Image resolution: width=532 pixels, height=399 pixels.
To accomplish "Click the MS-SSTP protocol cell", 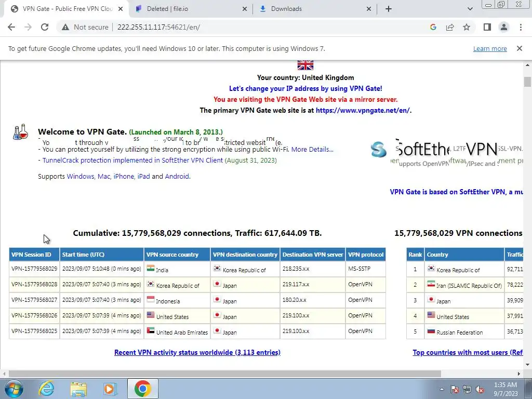I will coord(366,269).
